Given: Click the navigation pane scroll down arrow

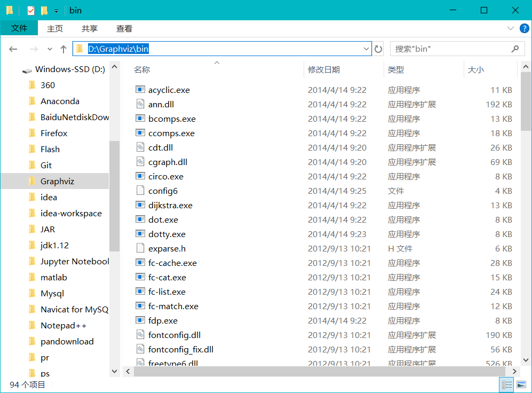Looking at the screenshot, I should [x=115, y=371].
